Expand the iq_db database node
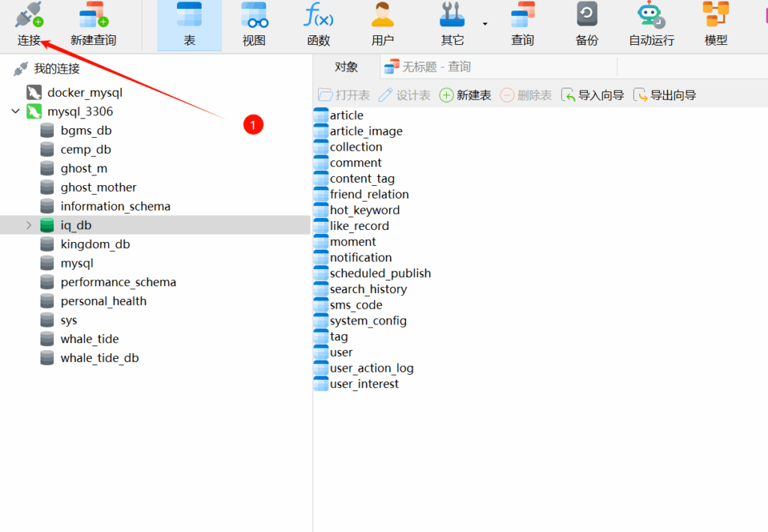Viewport: 768px width, 532px height. 29,225
